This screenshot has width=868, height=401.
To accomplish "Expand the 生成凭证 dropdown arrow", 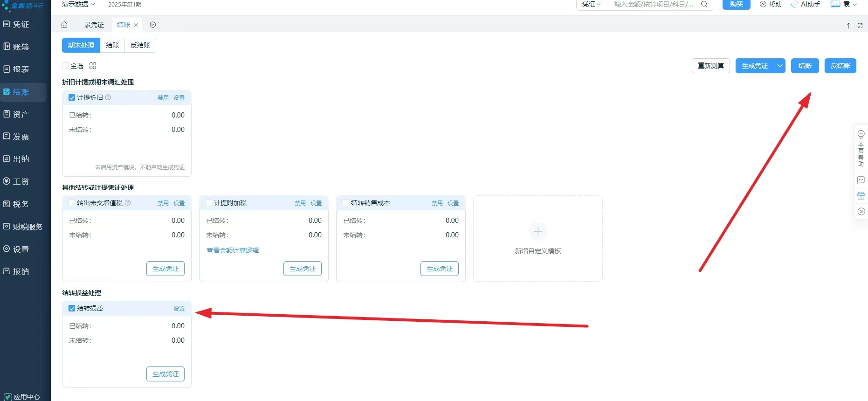I will [779, 66].
